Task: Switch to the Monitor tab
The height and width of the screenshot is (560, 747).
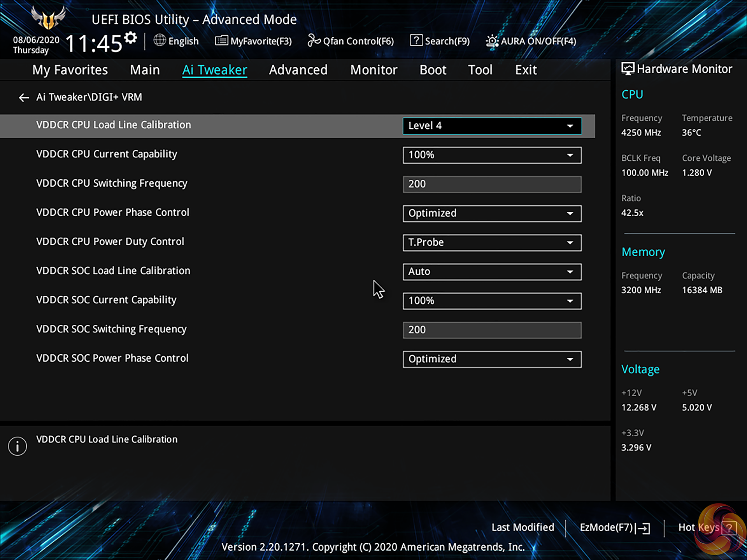Action: pos(373,70)
